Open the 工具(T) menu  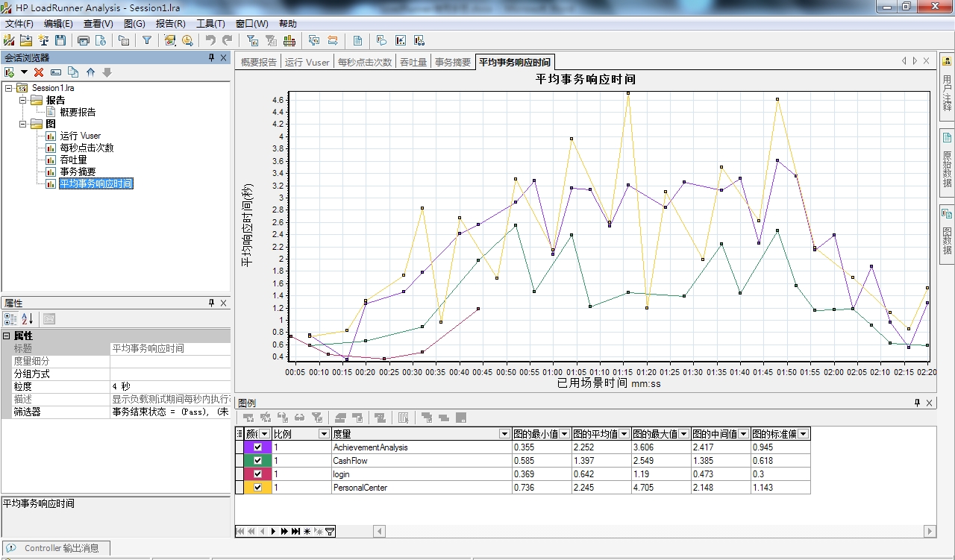(x=210, y=24)
